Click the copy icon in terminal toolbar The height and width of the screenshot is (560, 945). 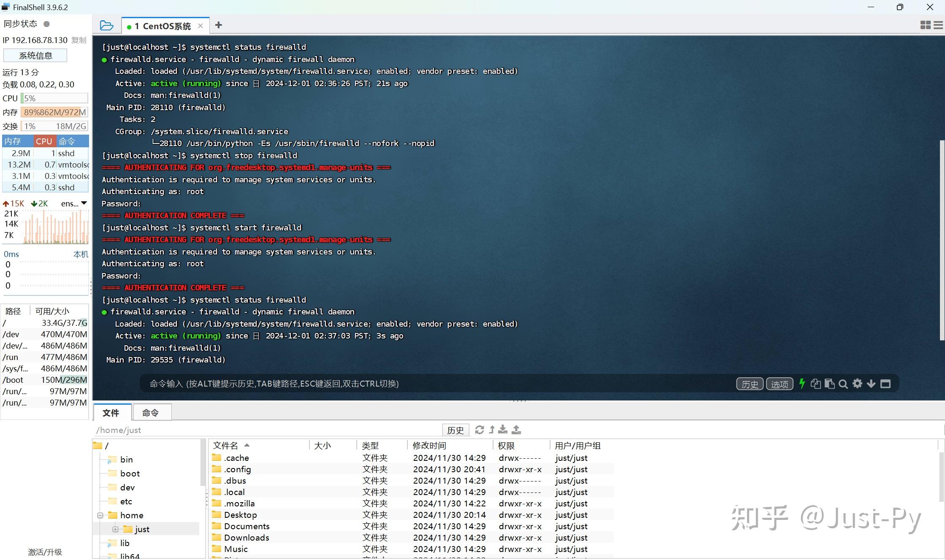click(815, 384)
